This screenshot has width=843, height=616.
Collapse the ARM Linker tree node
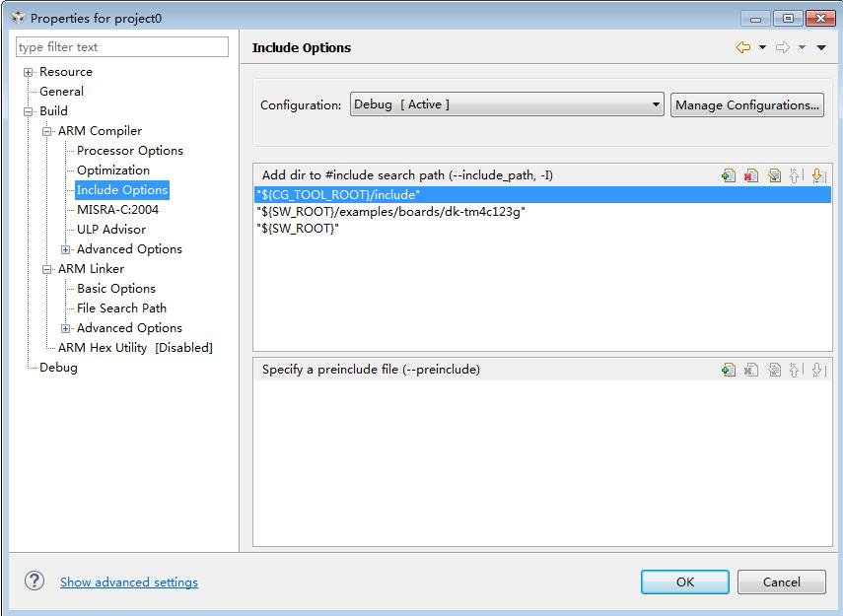[x=47, y=269]
